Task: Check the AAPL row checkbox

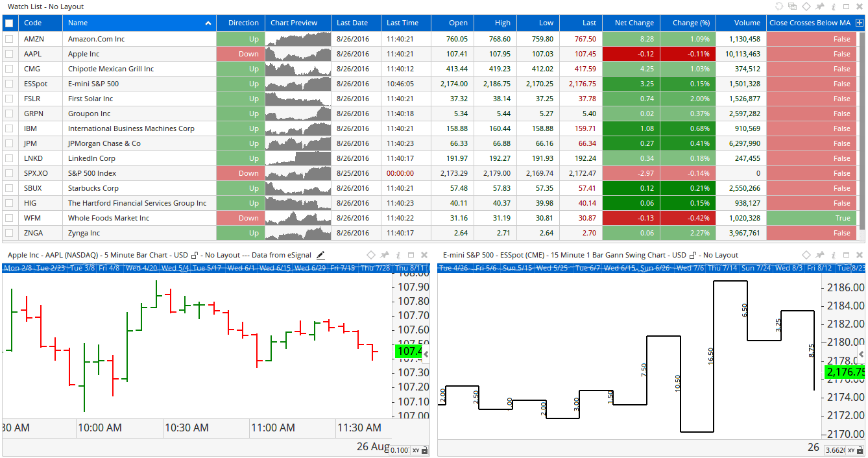Action: point(9,54)
